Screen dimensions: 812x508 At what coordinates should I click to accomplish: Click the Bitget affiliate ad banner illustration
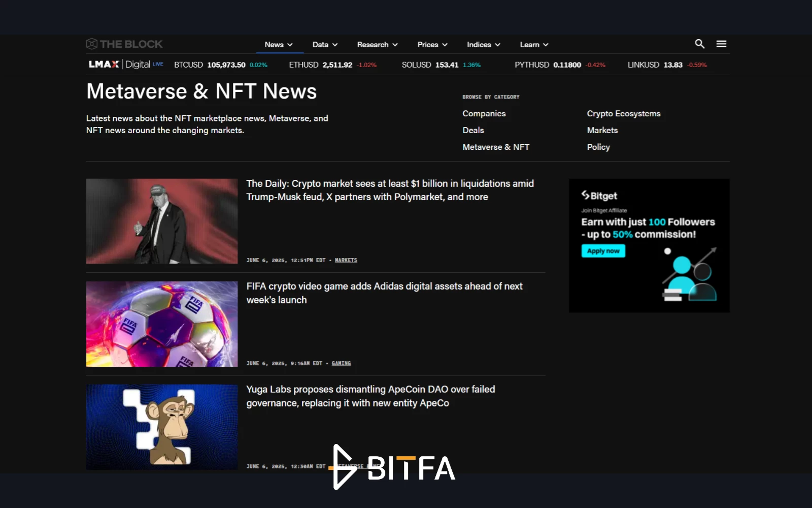[689, 274]
